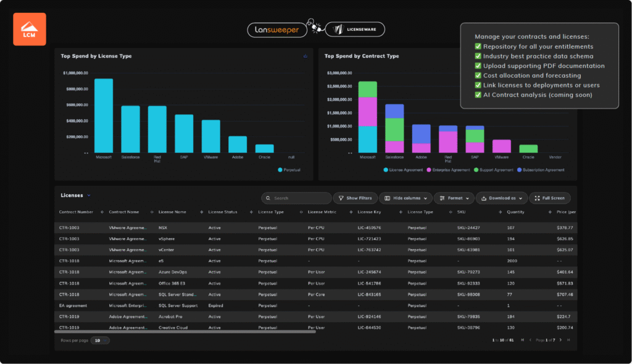Click the SKU-86903 cell

click(468, 239)
